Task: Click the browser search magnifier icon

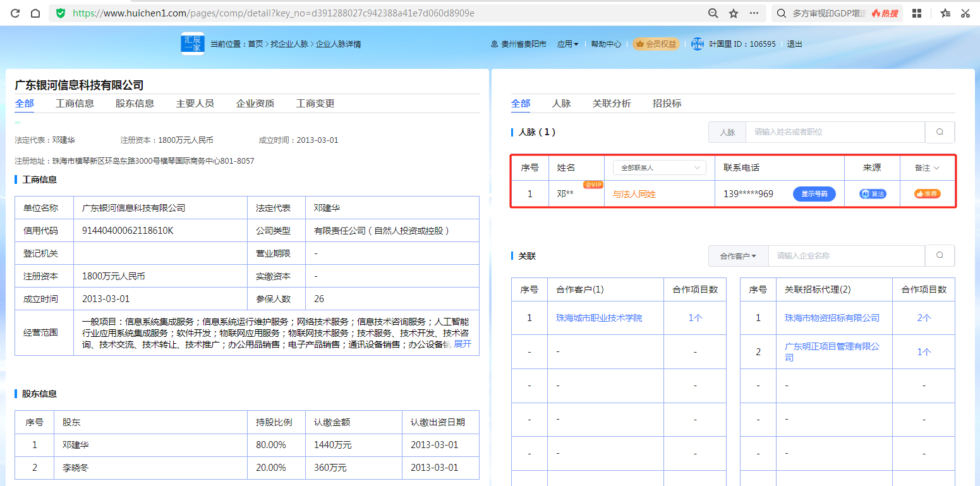Action: tap(782, 13)
